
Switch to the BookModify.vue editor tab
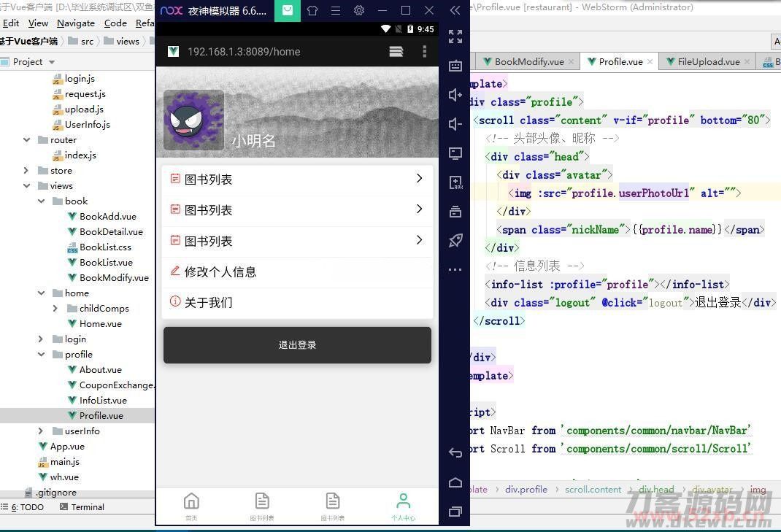[x=528, y=61]
